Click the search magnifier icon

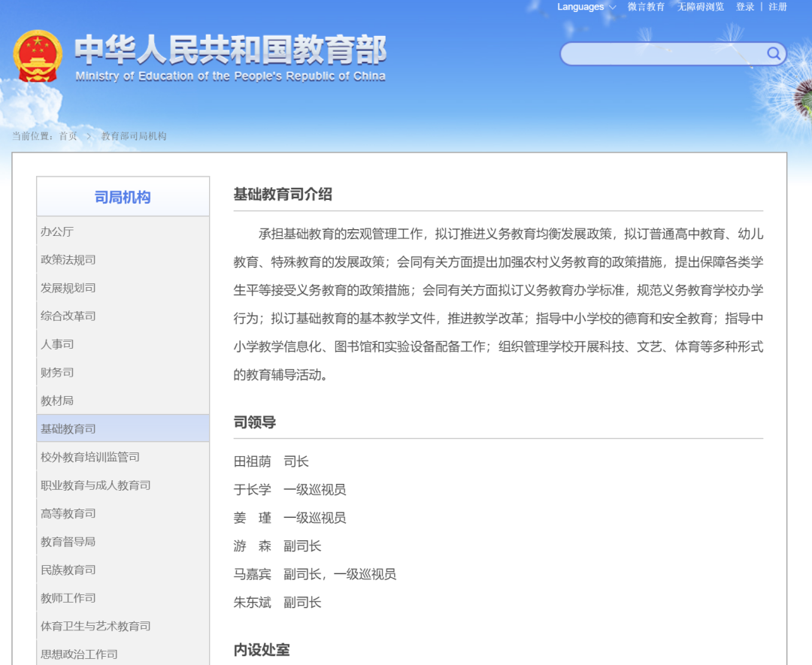(x=773, y=53)
